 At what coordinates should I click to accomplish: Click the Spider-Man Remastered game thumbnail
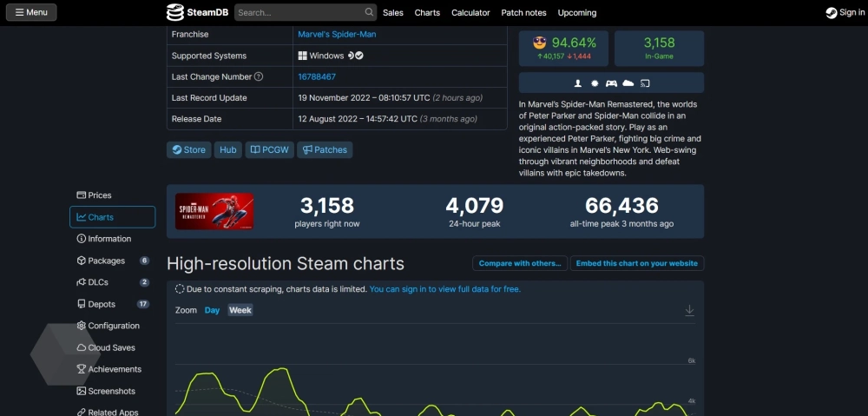[x=214, y=211]
